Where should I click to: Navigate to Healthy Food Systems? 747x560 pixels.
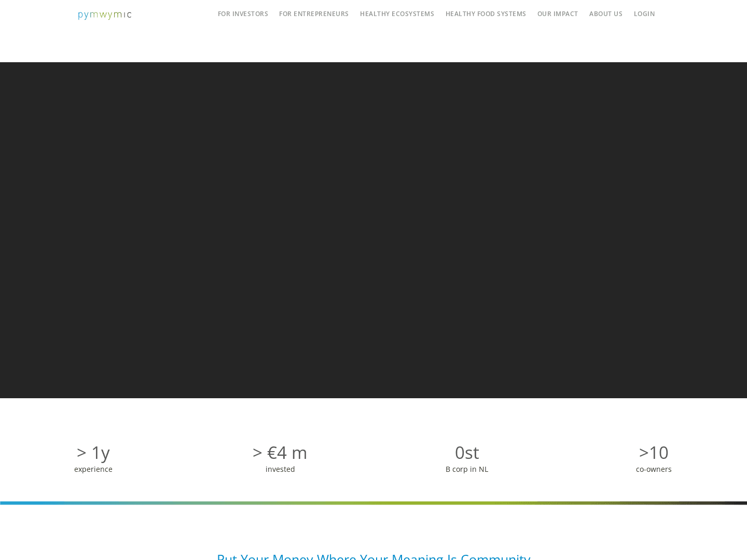[x=486, y=14]
